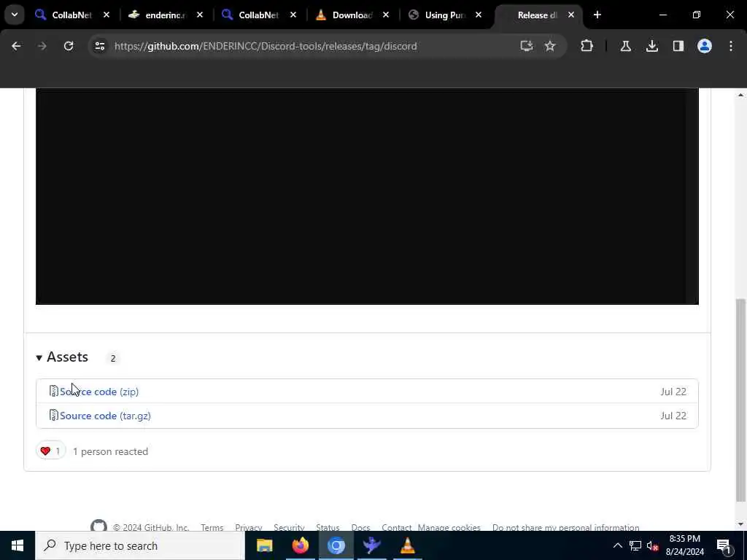This screenshot has width=747, height=560.
Task: Switch to the first CollabNet tab
Action: tap(71, 15)
